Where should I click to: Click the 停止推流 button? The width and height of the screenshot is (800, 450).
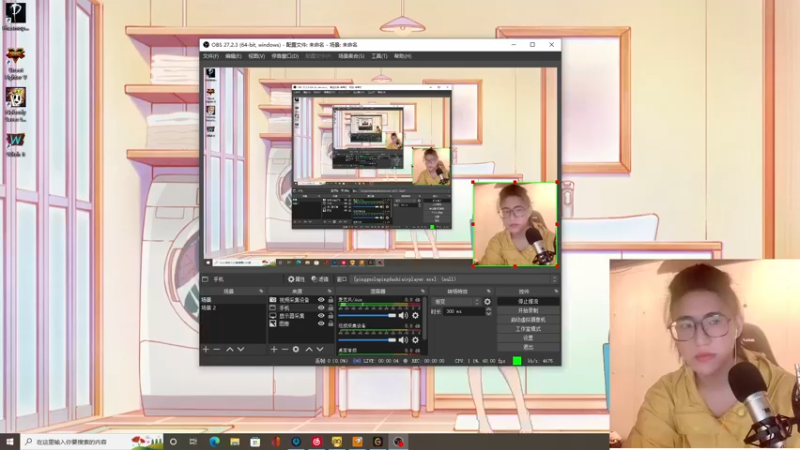[x=528, y=302]
